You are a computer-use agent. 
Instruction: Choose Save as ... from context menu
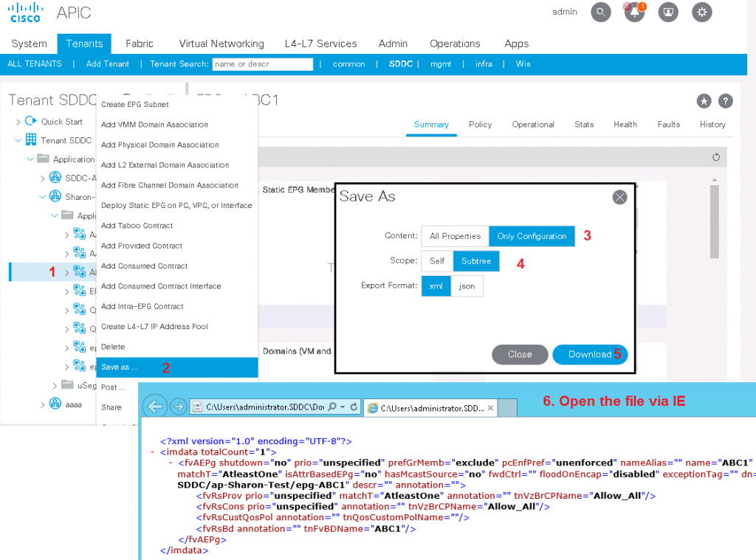pyautogui.click(x=177, y=367)
